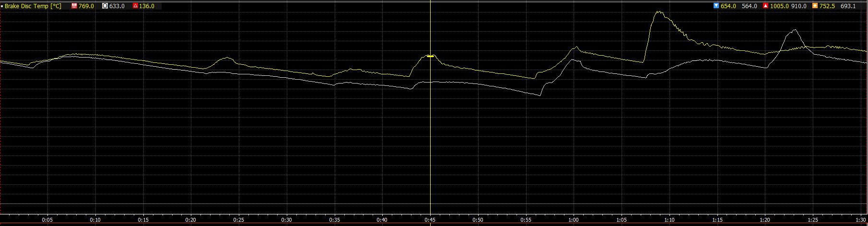868x226 pixels.
Task: Select the Brake Disc Temp [°C] channel label
Action: pos(33,6)
